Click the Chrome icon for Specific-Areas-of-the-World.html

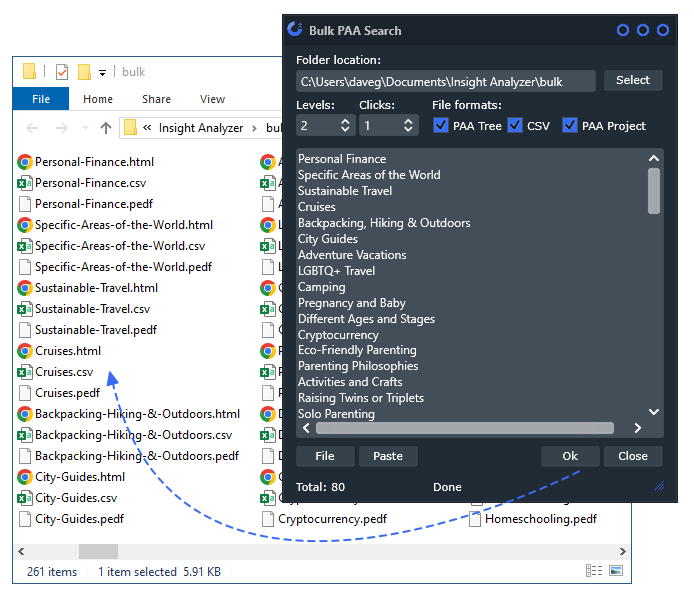tap(25, 225)
